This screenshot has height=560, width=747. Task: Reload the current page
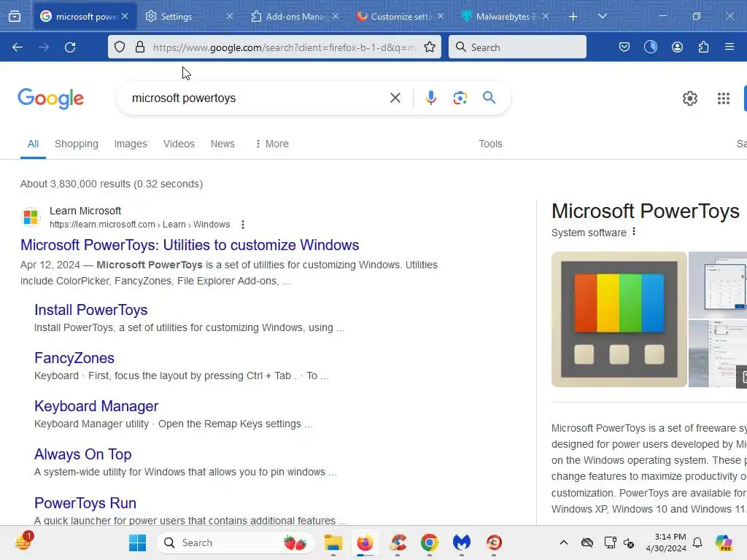[70, 47]
